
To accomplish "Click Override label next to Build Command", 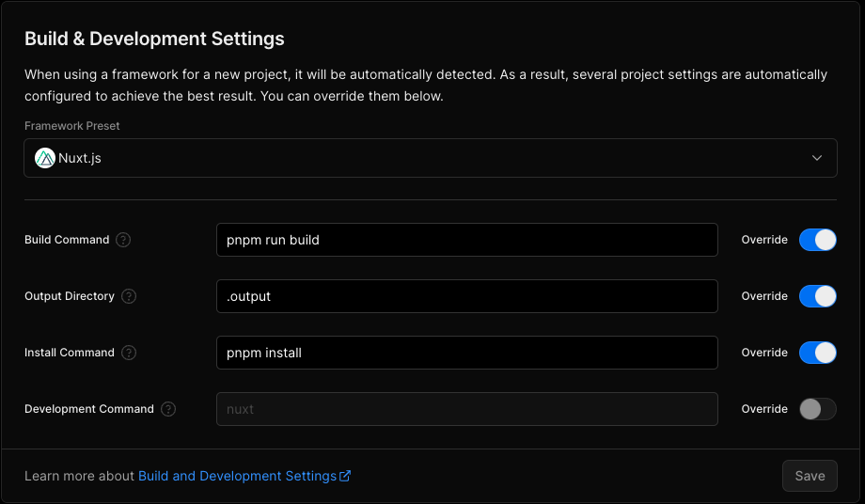I will pos(764,240).
